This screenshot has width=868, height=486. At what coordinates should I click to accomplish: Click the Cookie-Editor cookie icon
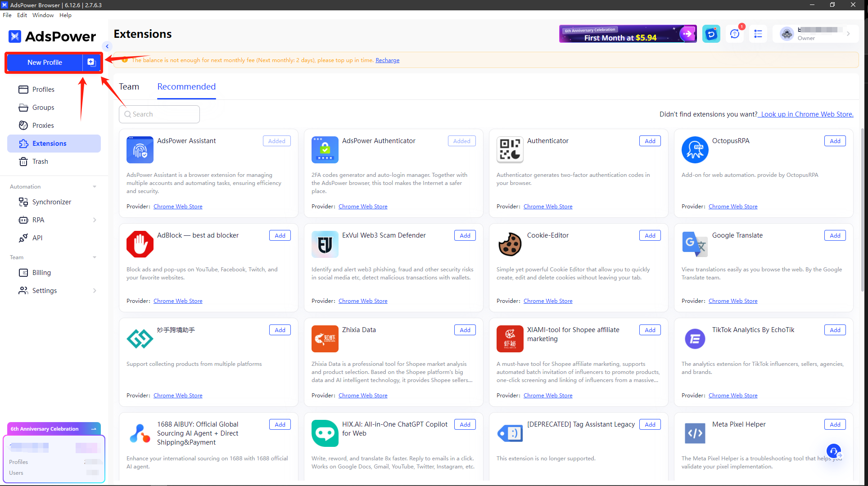(x=510, y=244)
